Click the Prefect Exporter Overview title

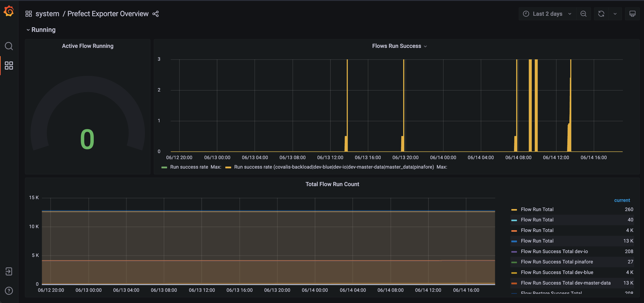108,14
